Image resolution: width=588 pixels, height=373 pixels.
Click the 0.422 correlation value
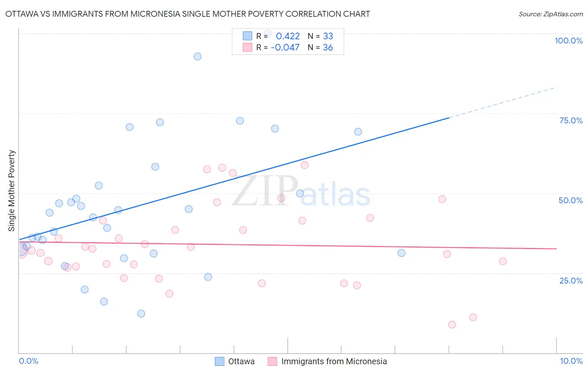pyautogui.click(x=288, y=36)
